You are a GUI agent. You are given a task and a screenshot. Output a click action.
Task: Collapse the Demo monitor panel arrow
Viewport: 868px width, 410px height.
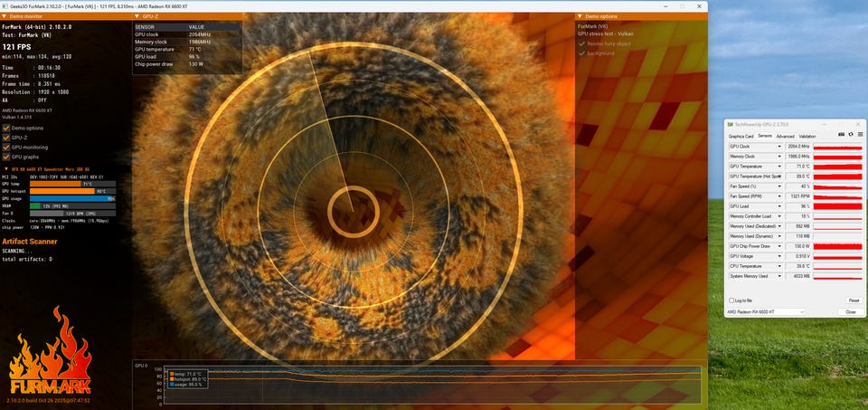point(5,16)
